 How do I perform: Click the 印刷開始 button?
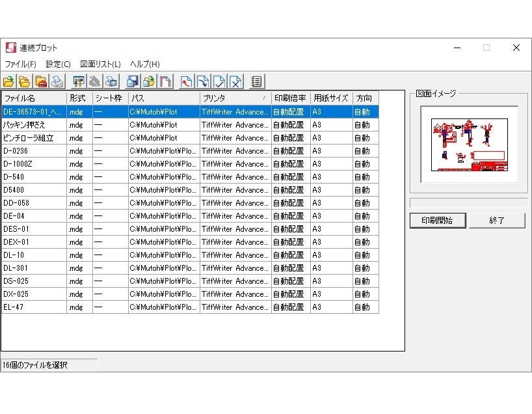point(438,221)
